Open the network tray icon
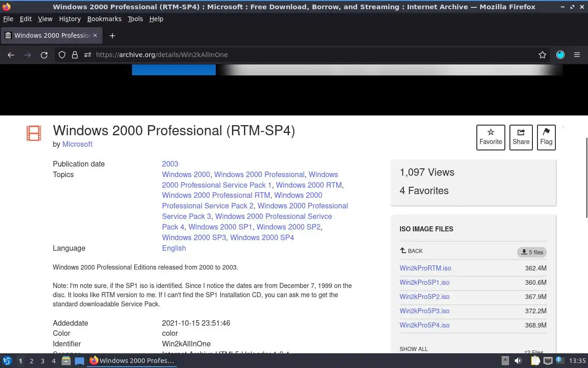This screenshot has width=588, height=368. click(548, 361)
